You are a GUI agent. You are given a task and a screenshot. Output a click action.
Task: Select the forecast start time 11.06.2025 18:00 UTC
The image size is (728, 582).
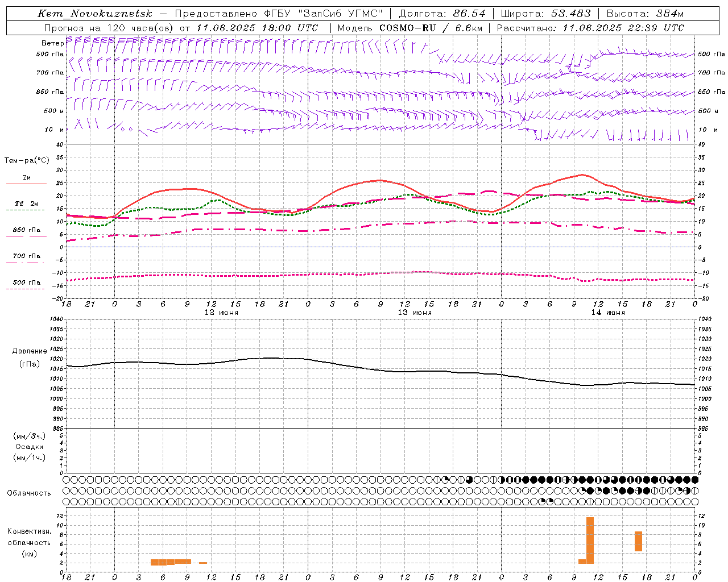[x=257, y=28]
